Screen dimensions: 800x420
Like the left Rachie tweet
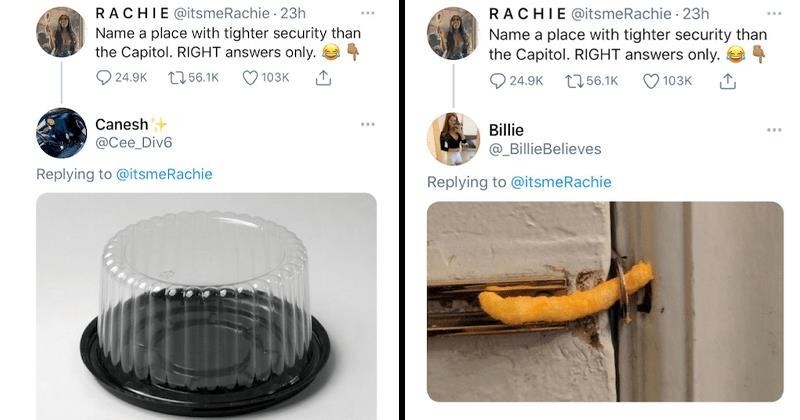point(250,80)
